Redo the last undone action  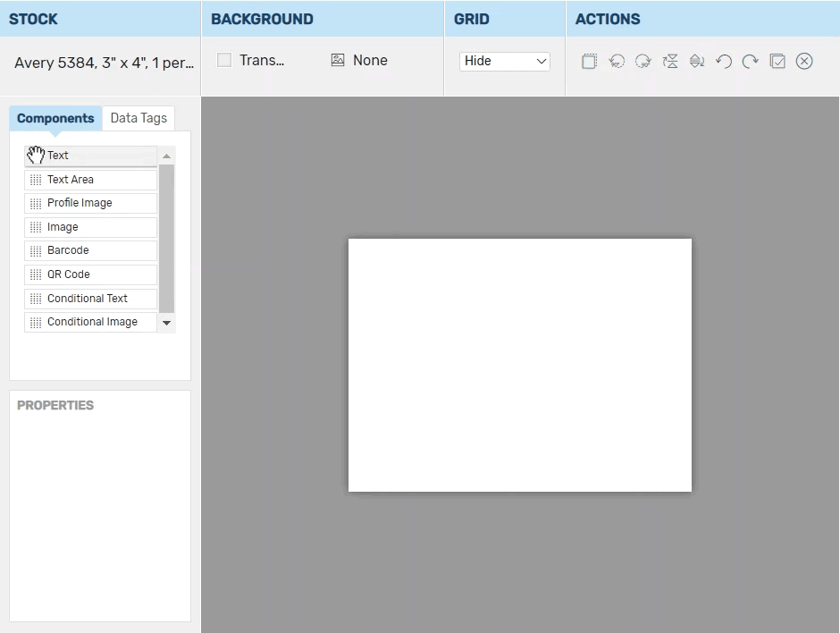click(x=751, y=61)
